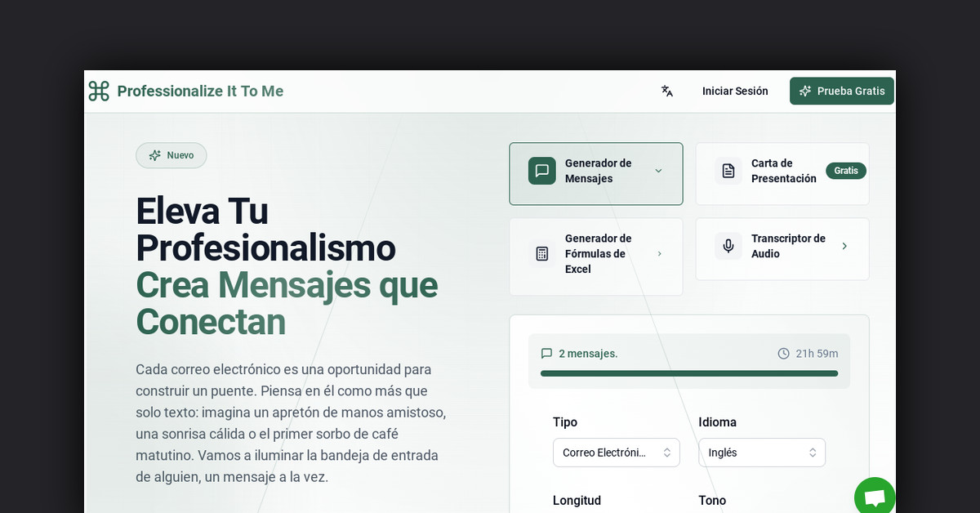This screenshot has height=513, width=980.
Task: Open the language switcher icon
Action: (x=666, y=91)
